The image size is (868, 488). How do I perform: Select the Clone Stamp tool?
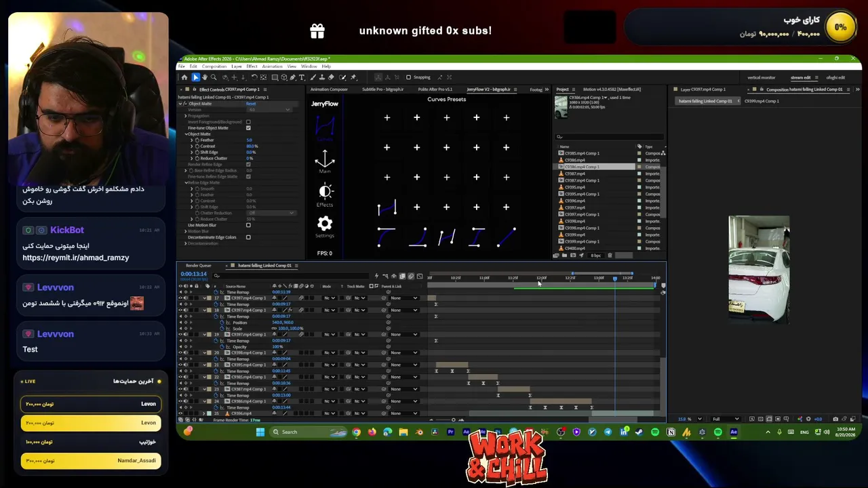pos(321,77)
